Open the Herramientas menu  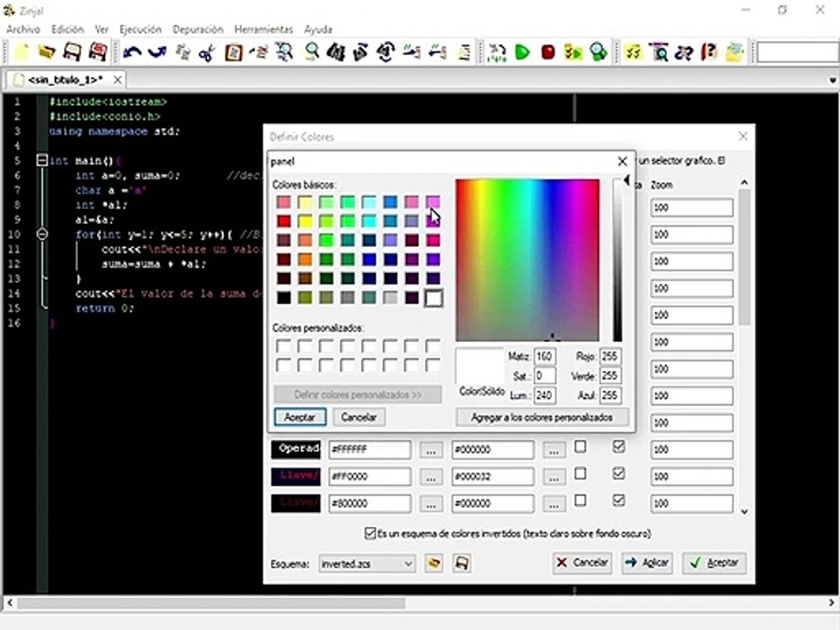tap(263, 30)
